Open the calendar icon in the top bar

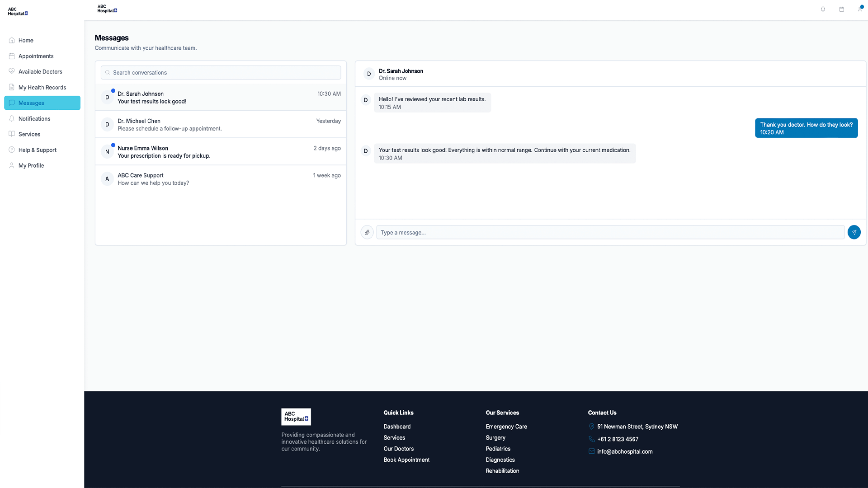(x=842, y=9)
